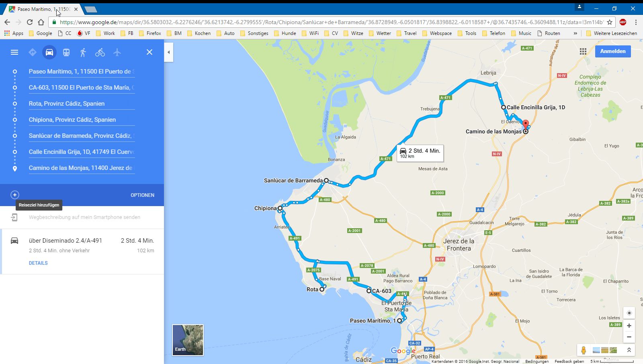Go back in browser history

click(7, 22)
